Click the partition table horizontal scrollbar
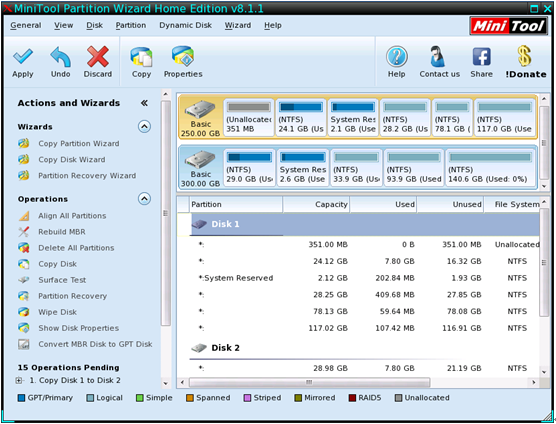Image resolution: width=556 pixels, height=424 pixels. (x=309, y=382)
